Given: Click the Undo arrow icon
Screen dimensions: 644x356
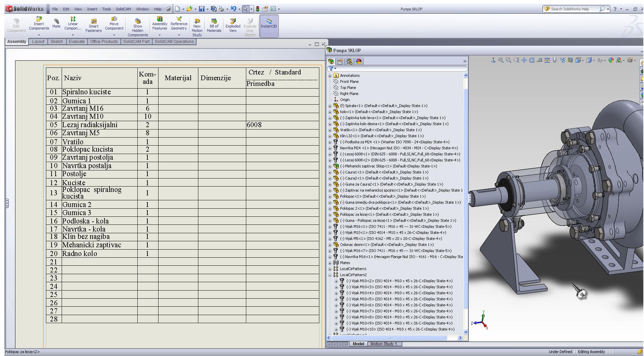Looking at the screenshot, I should [234, 9].
